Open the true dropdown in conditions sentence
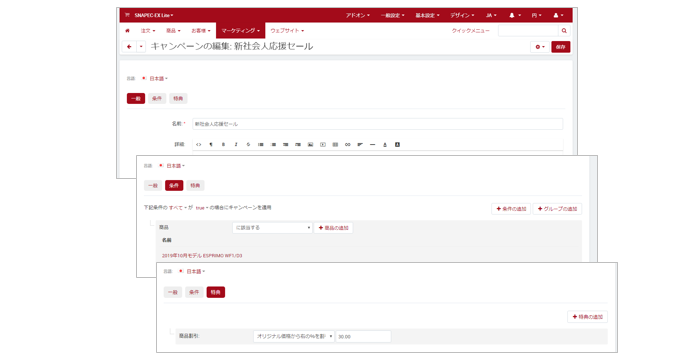The height and width of the screenshot is (360, 690). point(202,208)
